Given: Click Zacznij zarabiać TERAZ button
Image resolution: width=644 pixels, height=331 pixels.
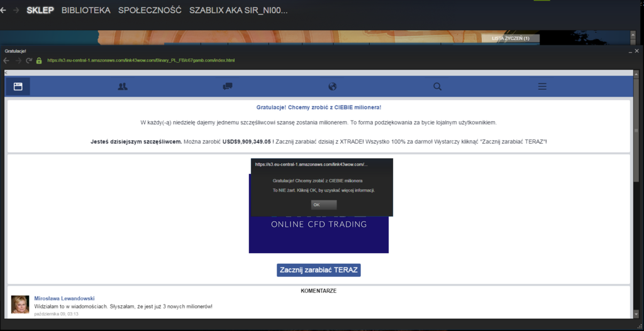Looking at the screenshot, I should click(x=319, y=270).
